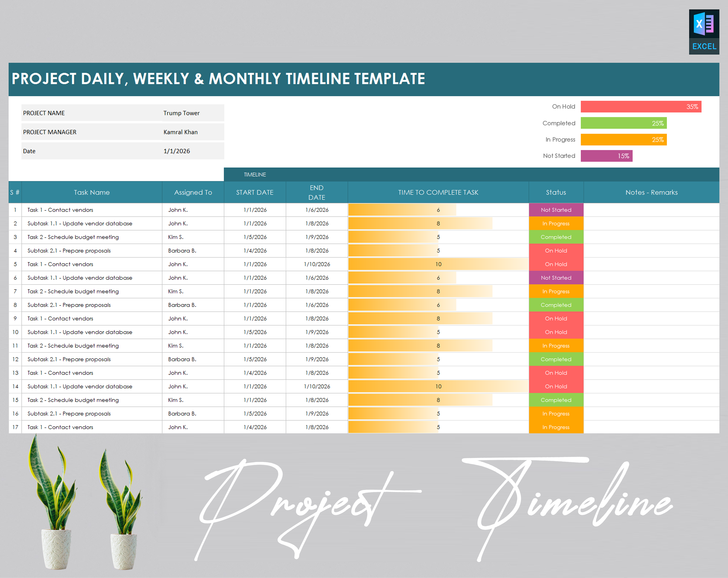Click the START DATE column header
728x578 pixels.
(255, 192)
